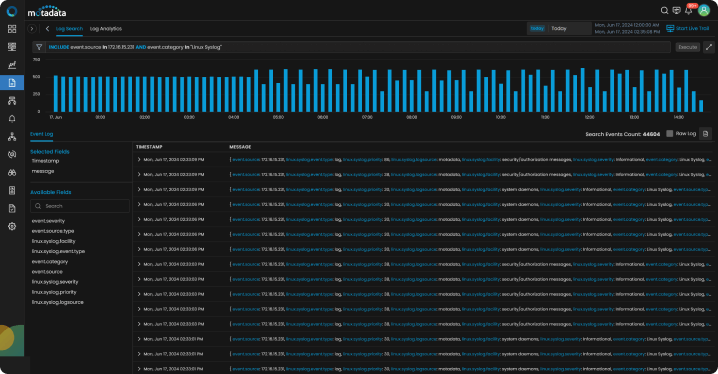The height and width of the screenshot is (374, 718).
Task: Open the metric chart icon in sidebar
Action: coord(12,65)
